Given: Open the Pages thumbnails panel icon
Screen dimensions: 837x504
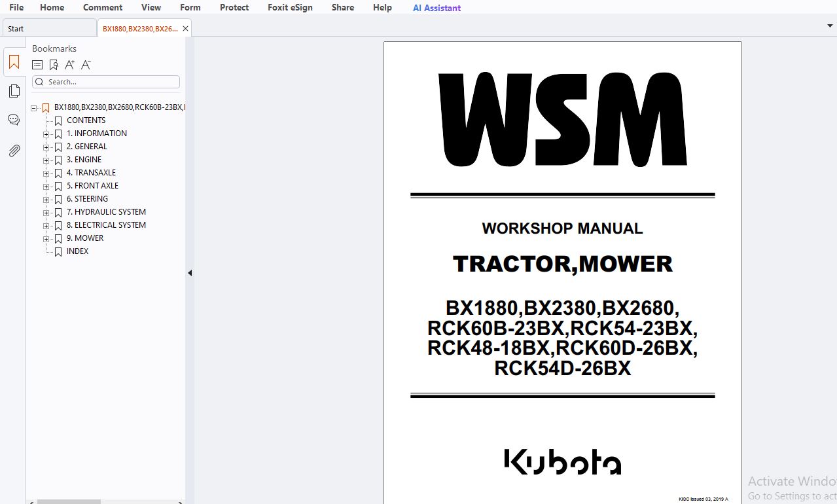Looking at the screenshot, I should point(14,91).
